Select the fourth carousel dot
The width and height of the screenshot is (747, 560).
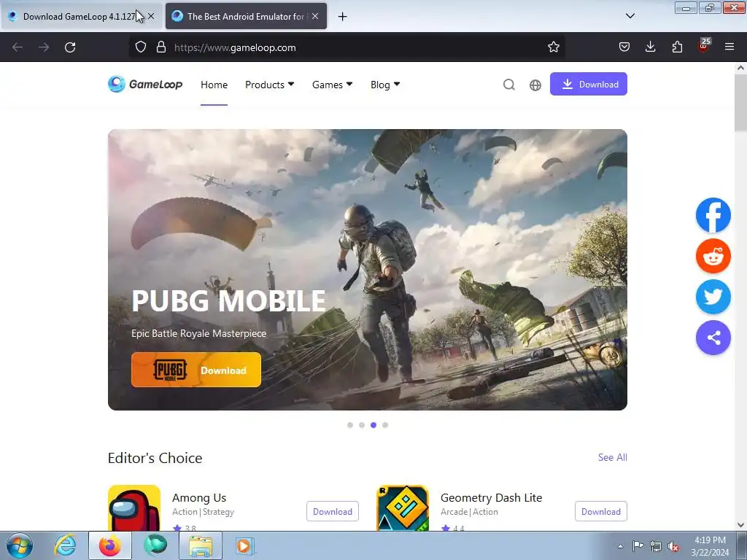coord(385,425)
